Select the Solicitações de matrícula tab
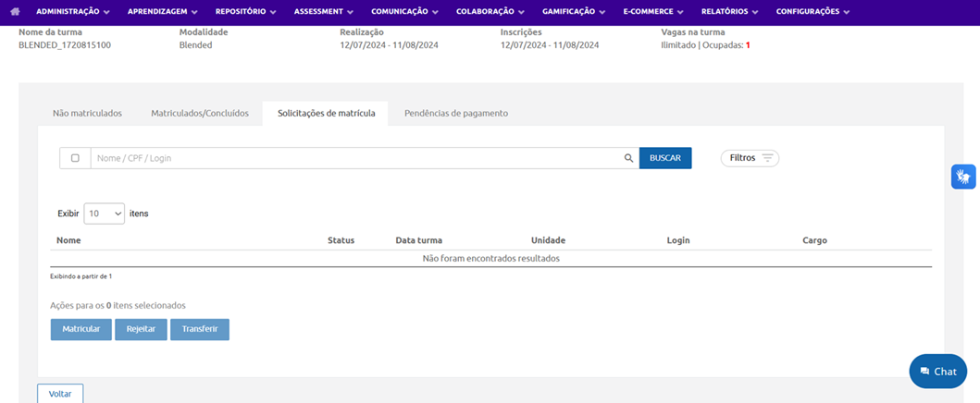Screen dimensions: 980x403 tap(327, 114)
